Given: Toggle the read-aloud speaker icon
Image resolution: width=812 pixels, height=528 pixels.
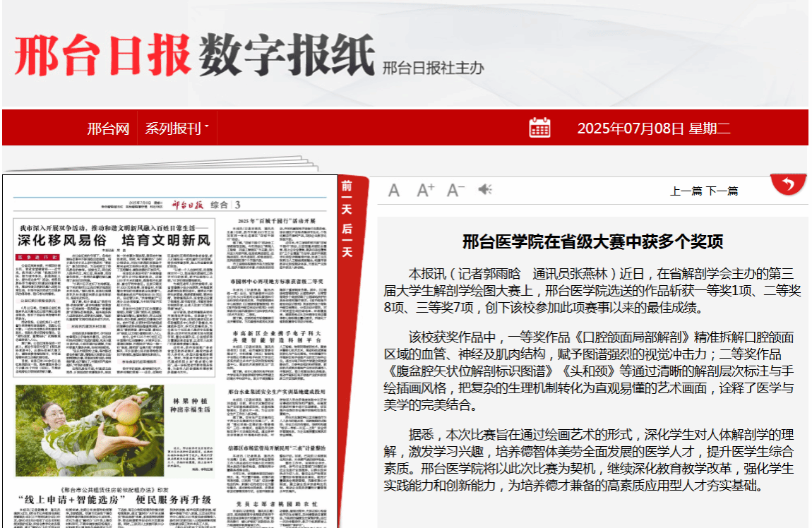Looking at the screenshot, I should (485, 190).
